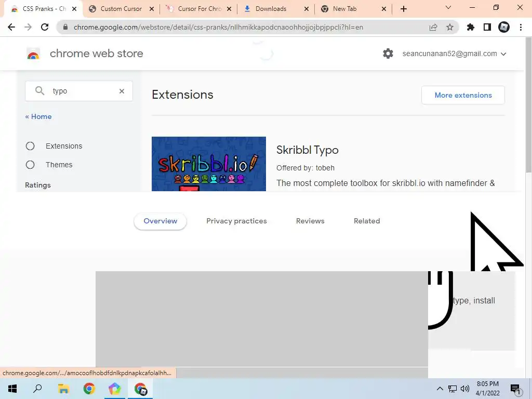
Task: Open the Skribbl Typo title link
Action: click(308, 150)
